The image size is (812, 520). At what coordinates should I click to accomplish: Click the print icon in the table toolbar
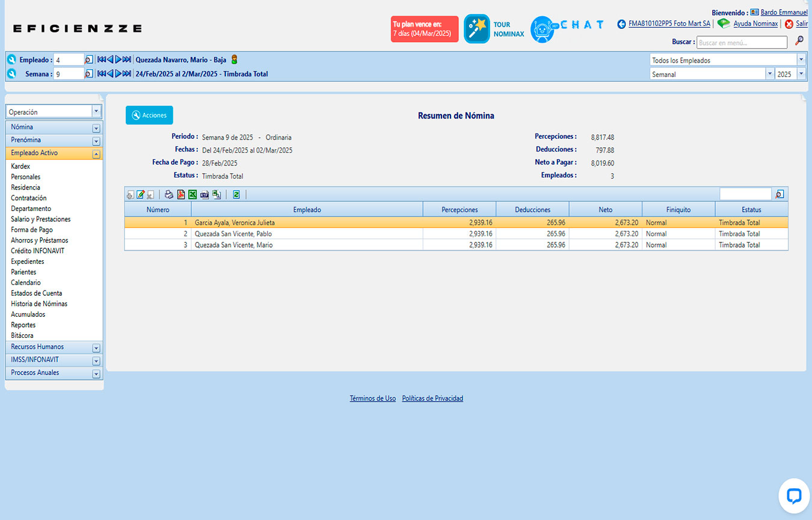(169, 194)
